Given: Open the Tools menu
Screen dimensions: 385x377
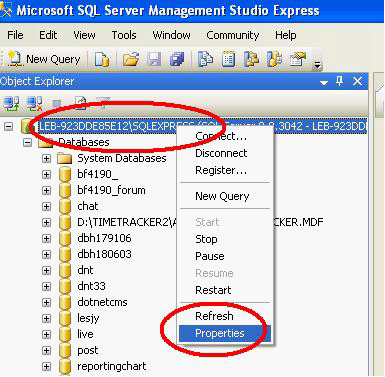Looking at the screenshot, I should (124, 35).
